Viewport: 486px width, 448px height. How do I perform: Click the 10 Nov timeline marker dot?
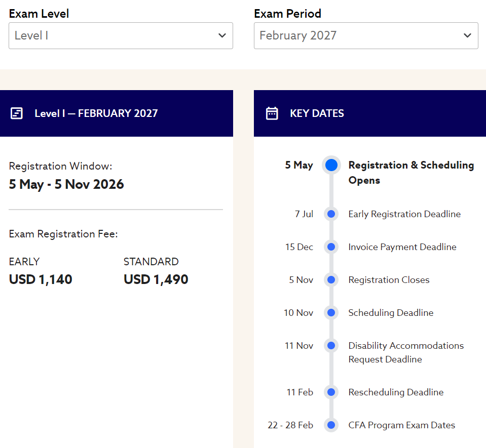[331, 313]
